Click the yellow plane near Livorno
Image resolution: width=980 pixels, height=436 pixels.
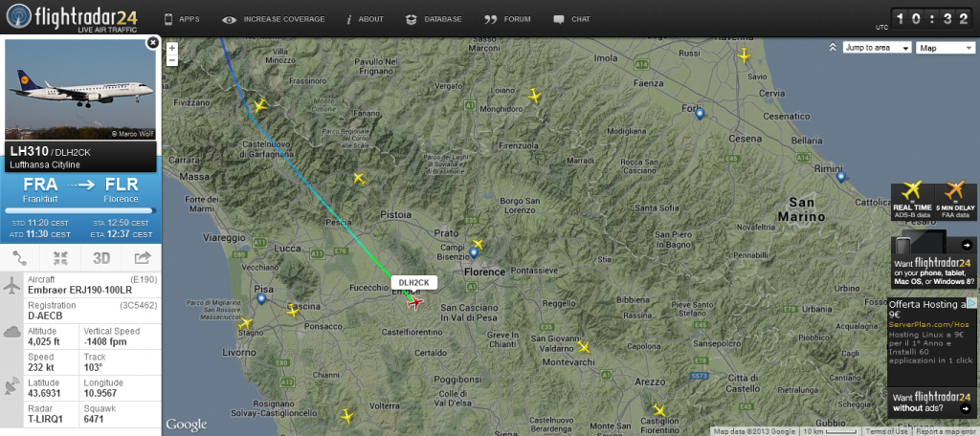(245, 323)
